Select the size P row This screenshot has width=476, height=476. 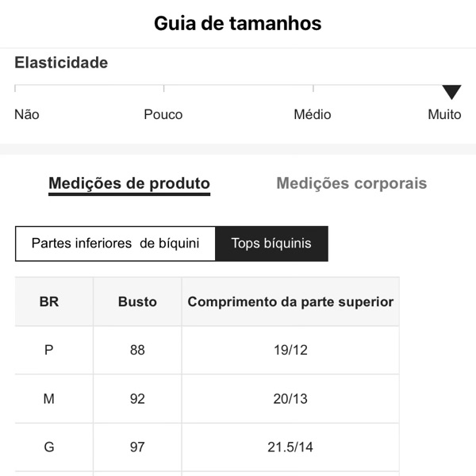tap(49, 350)
